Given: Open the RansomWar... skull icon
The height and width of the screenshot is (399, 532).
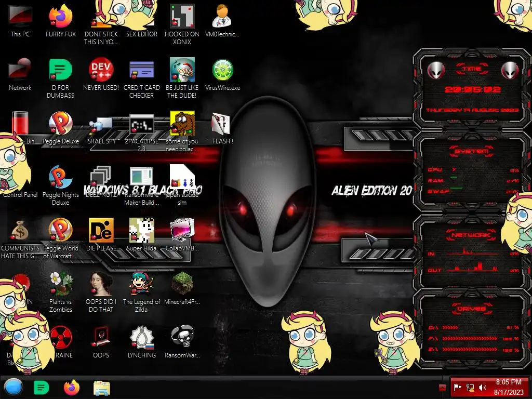Looking at the screenshot, I should [x=182, y=342].
